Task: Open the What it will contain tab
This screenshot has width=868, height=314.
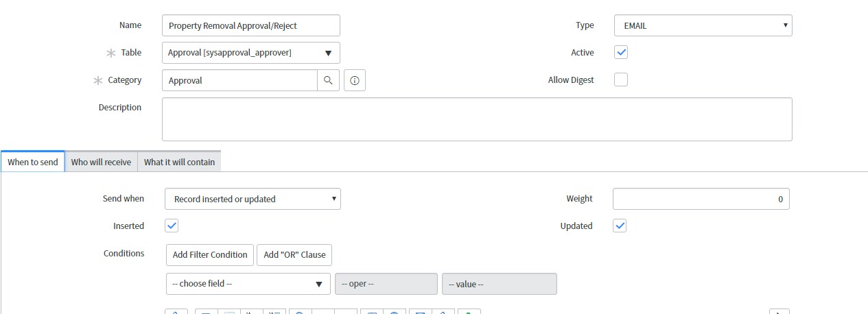Action: [x=179, y=162]
